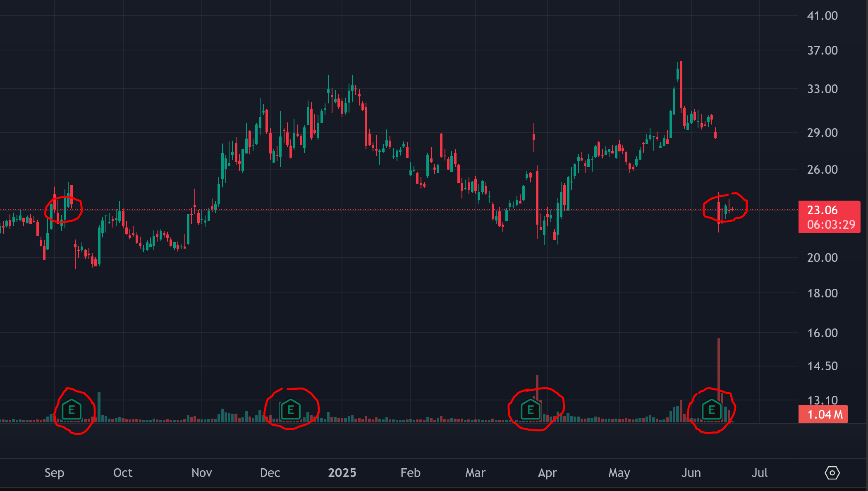This screenshot has width=868, height=491.
Task: Open the September earnings E marker
Action: coord(72,410)
